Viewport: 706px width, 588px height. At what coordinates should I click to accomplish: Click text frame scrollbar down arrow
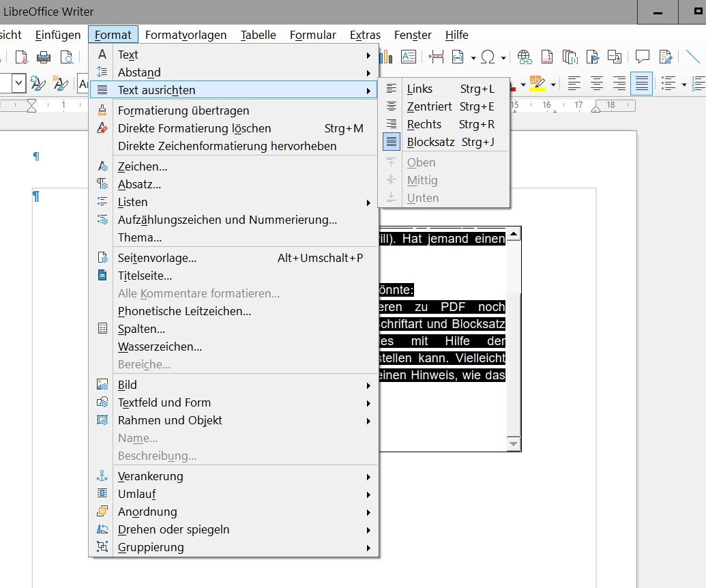coord(514,443)
